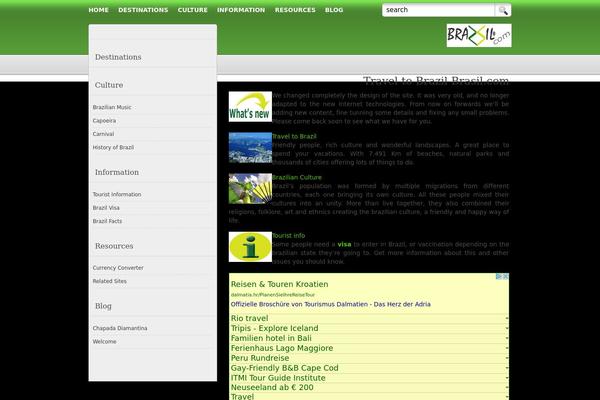Go to HOME in the top navigation
This screenshot has width=600, height=400.
[98, 10]
